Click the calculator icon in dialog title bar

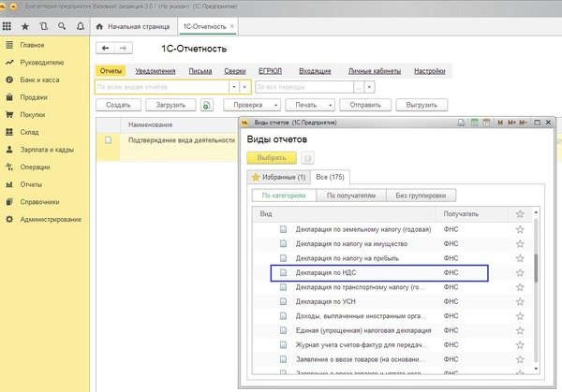click(x=474, y=123)
